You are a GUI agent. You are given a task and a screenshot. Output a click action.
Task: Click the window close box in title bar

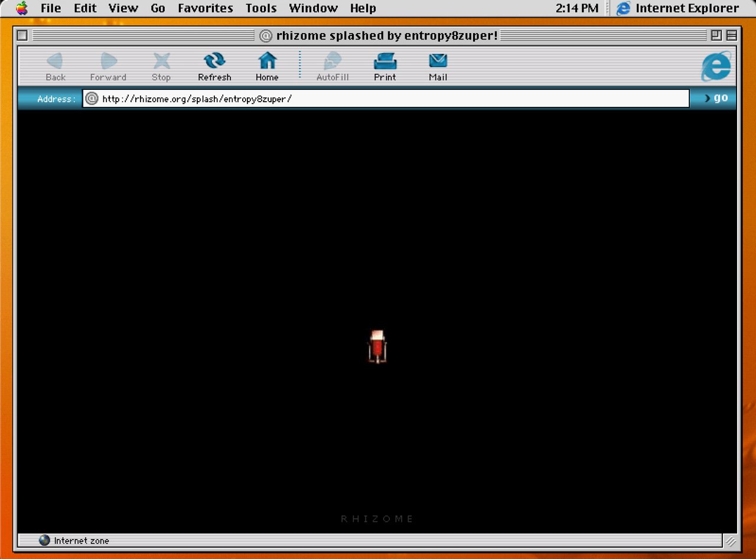click(x=22, y=35)
